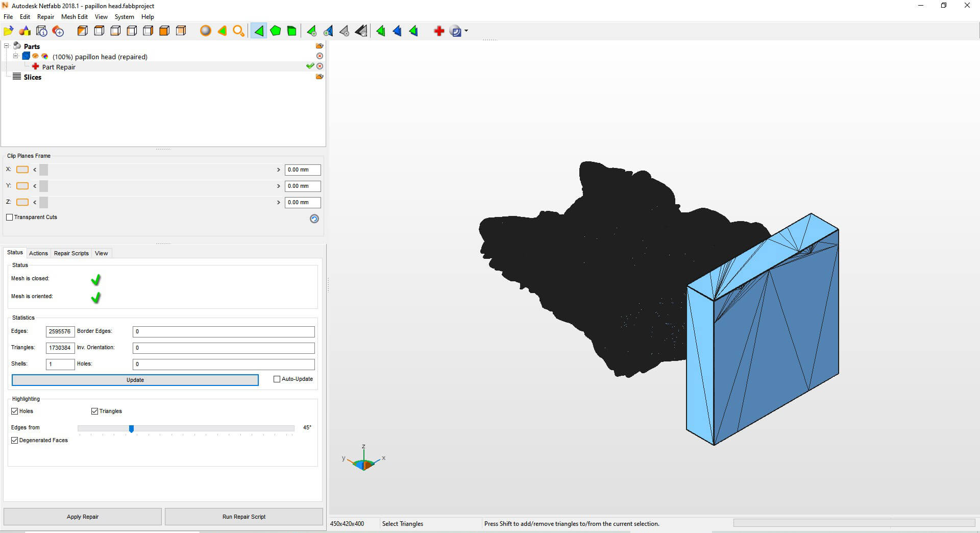Uncheck Degenerated Faces highlighting
Viewport: 980px width, 533px height.
pos(15,440)
